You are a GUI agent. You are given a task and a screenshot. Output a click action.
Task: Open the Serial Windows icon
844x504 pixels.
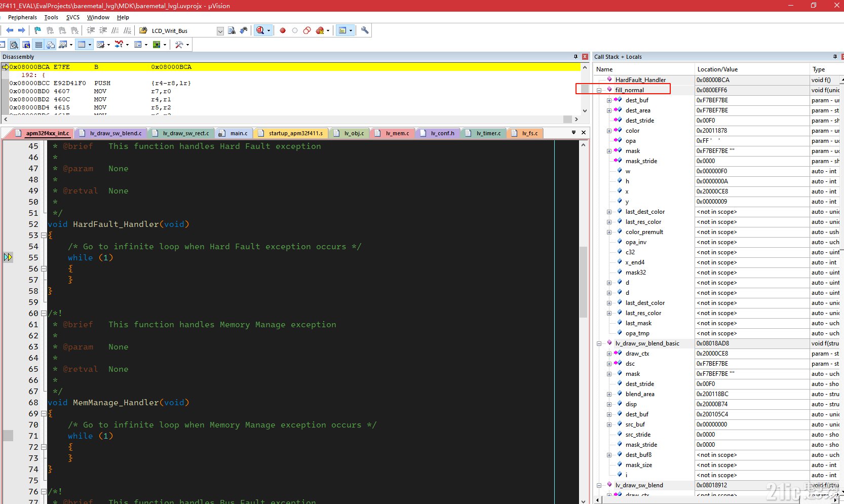click(100, 45)
